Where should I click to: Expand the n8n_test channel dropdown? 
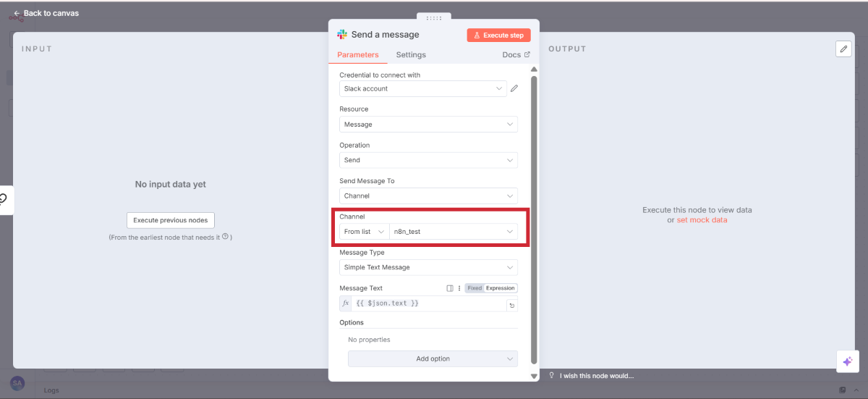[x=453, y=232]
